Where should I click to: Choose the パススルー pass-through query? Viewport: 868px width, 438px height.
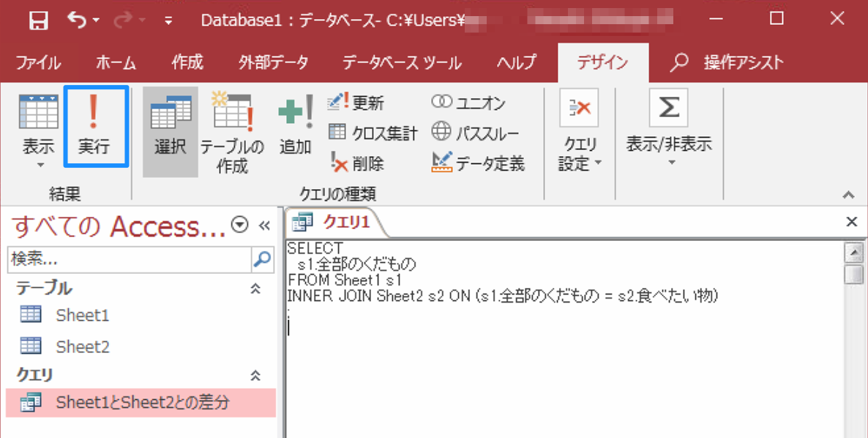(476, 133)
